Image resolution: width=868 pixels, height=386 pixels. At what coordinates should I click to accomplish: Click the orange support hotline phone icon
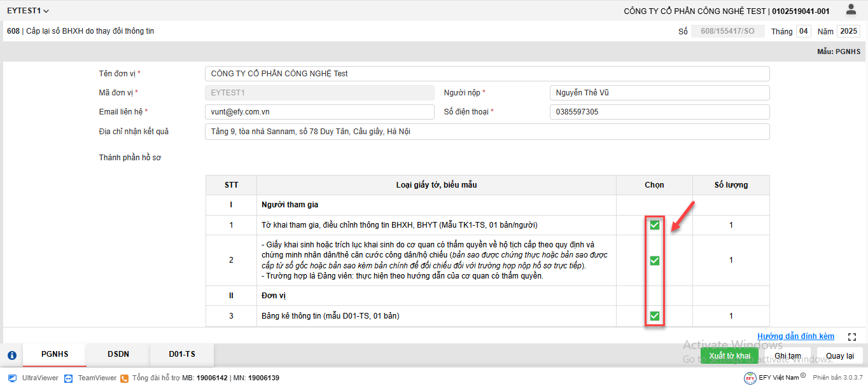click(125, 378)
